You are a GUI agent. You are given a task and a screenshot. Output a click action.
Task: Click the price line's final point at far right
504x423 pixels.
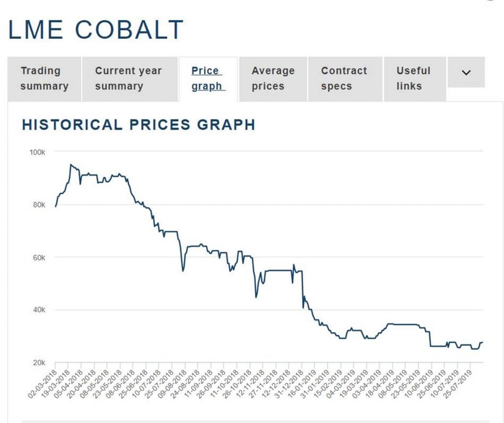pyautogui.click(x=483, y=342)
